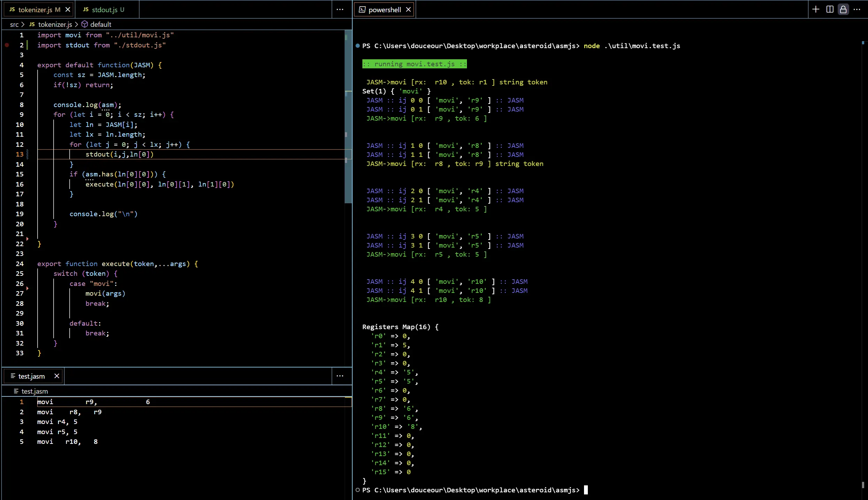Click 'case "movi":' on line 26
The height and width of the screenshot is (500, 868).
93,283
